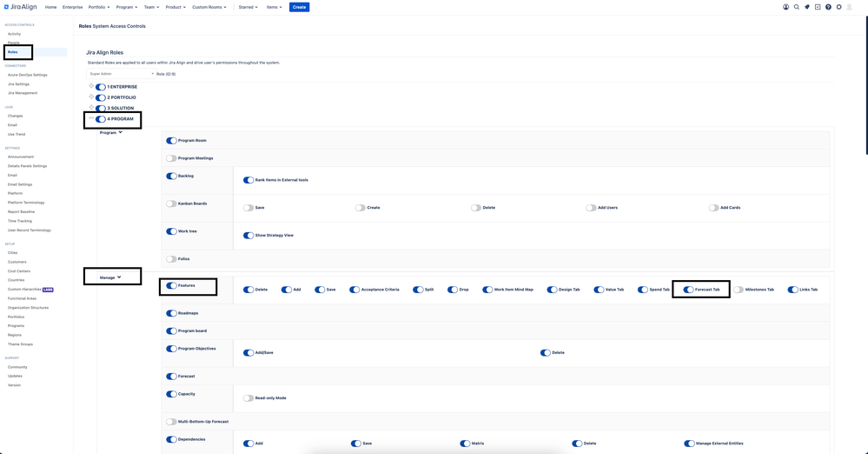This screenshot has width=868, height=454.
Task: Open the checklist edit icon in header
Action: point(818,7)
